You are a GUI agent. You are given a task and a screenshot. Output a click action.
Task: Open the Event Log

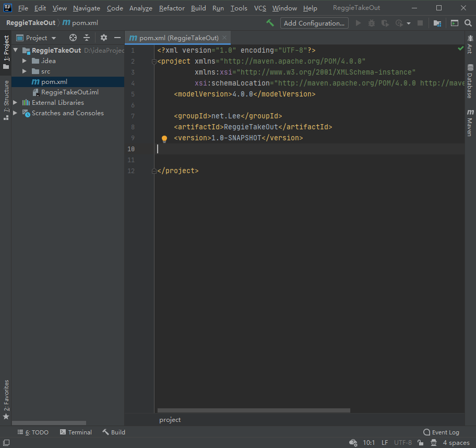pos(442,432)
